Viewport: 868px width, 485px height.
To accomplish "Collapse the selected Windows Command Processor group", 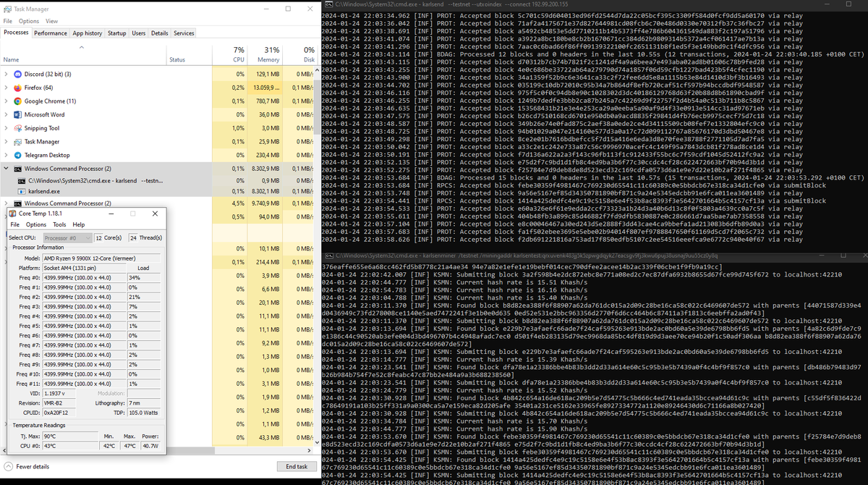I will pyautogui.click(x=7, y=169).
